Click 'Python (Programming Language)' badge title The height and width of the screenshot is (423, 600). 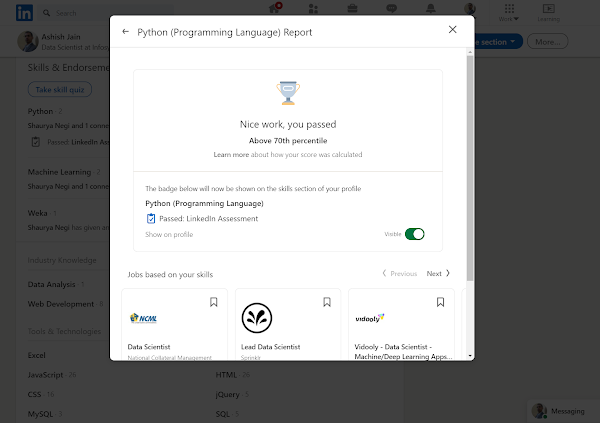tap(204, 203)
